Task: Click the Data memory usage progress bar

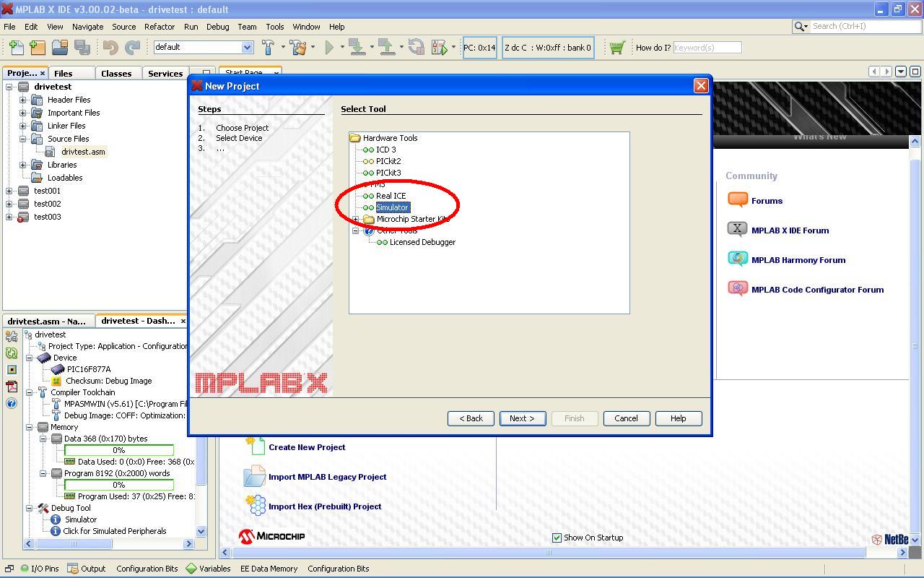Action: (118, 450)
